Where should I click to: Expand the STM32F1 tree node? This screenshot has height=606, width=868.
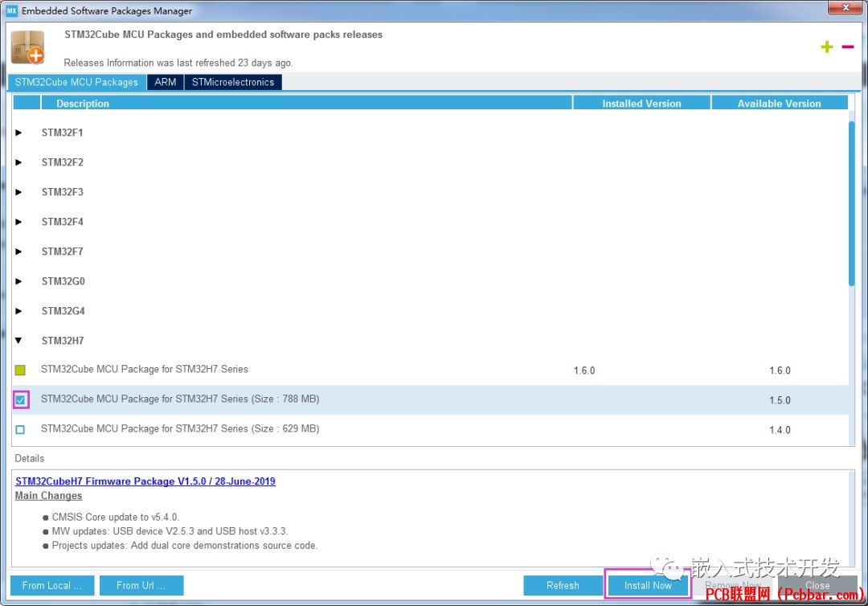(x=18, y=133)
